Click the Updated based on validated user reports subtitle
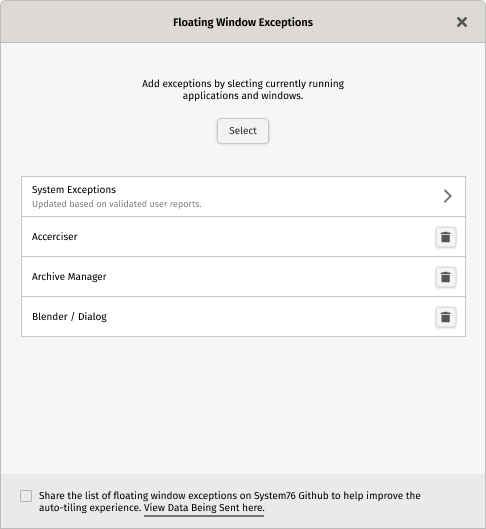Image resolution: width=486 pixels, height=529 pixels. [116, 204]
